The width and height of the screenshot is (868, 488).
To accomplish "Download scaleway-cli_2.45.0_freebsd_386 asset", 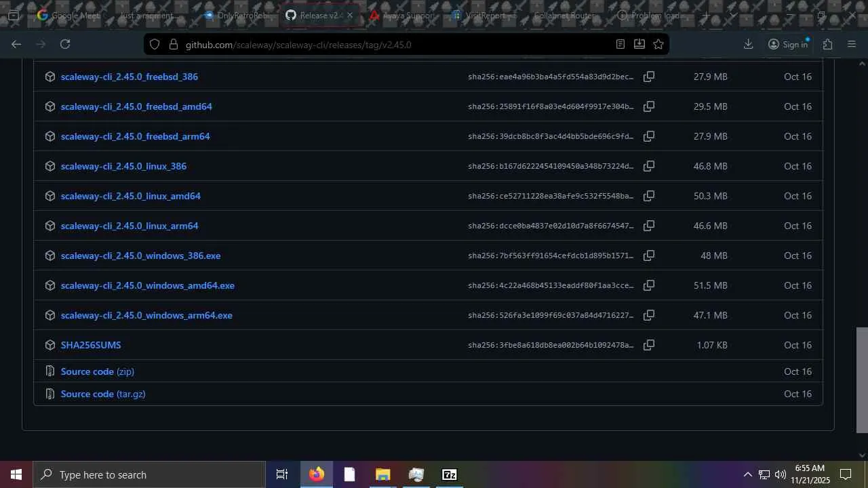I will (x=130, y=77).
